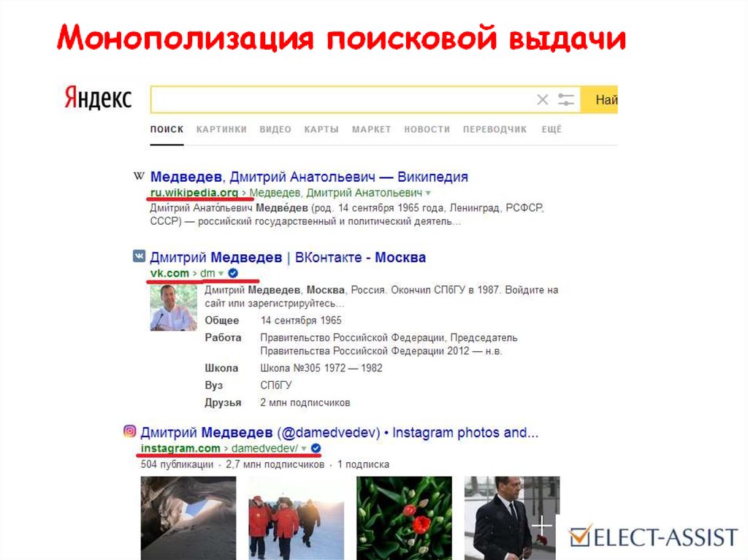The image size is (748, 560).
Task: Open the Instagram photos result title link
Action: (x=339, y=433)
